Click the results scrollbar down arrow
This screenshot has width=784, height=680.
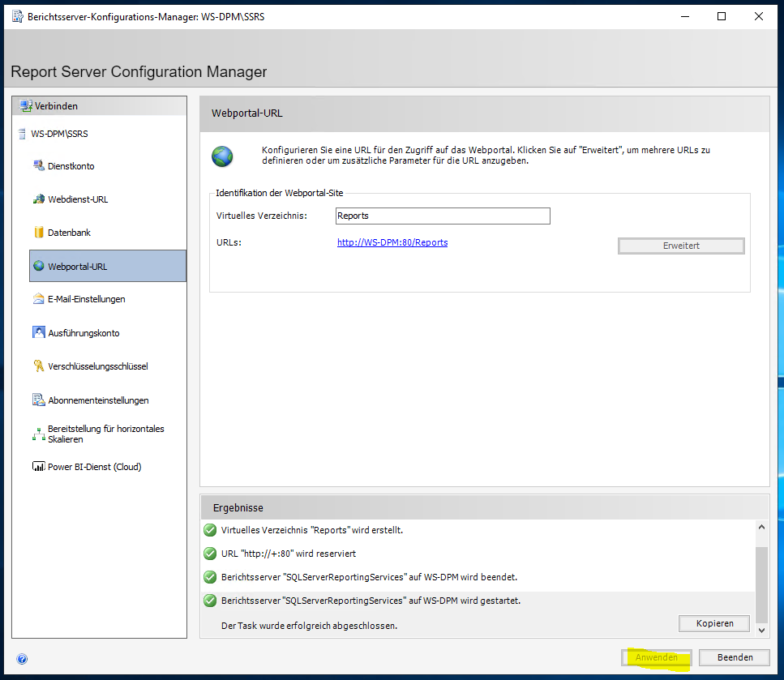[x=761, y=631]
